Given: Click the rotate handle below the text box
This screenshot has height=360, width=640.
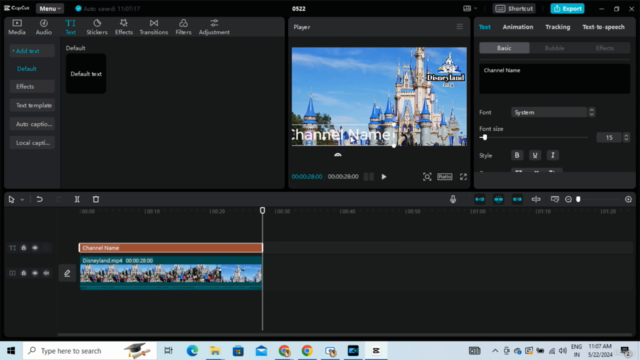Looking at the screenshot, I should click(x=338, y=155).
